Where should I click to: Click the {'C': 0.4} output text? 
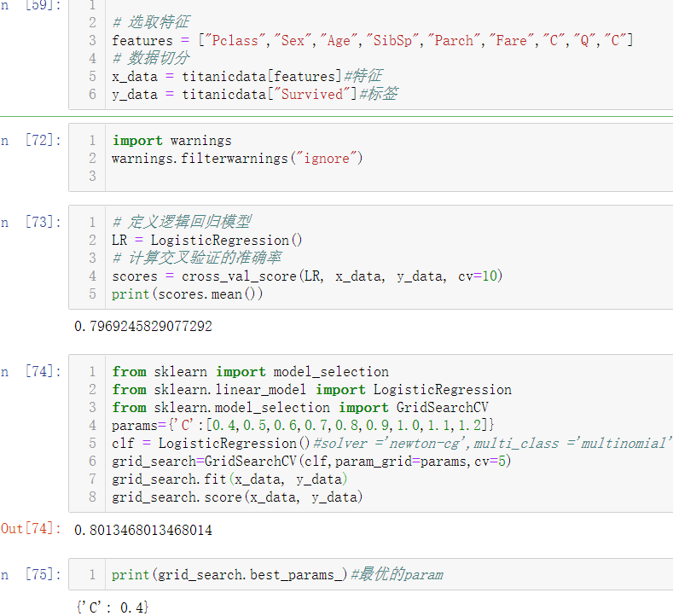[112, 607]
